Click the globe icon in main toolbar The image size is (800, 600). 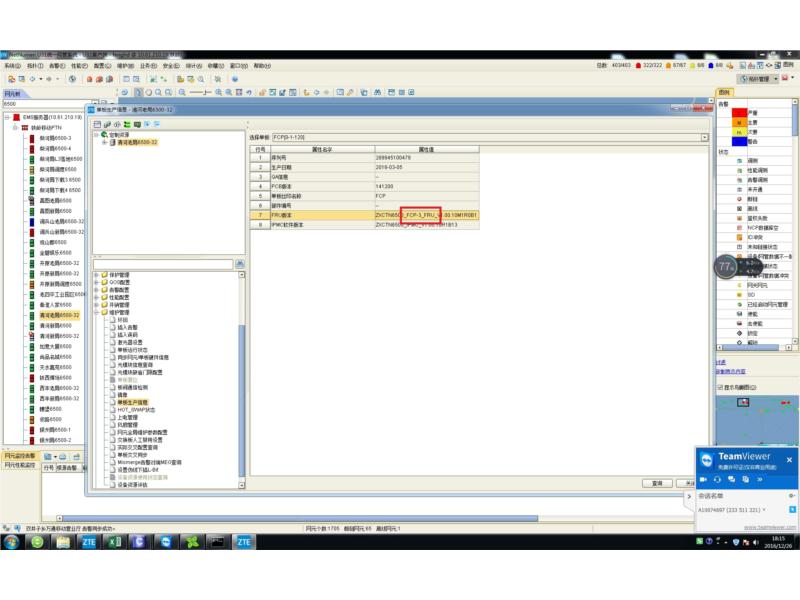coord(72,78)
